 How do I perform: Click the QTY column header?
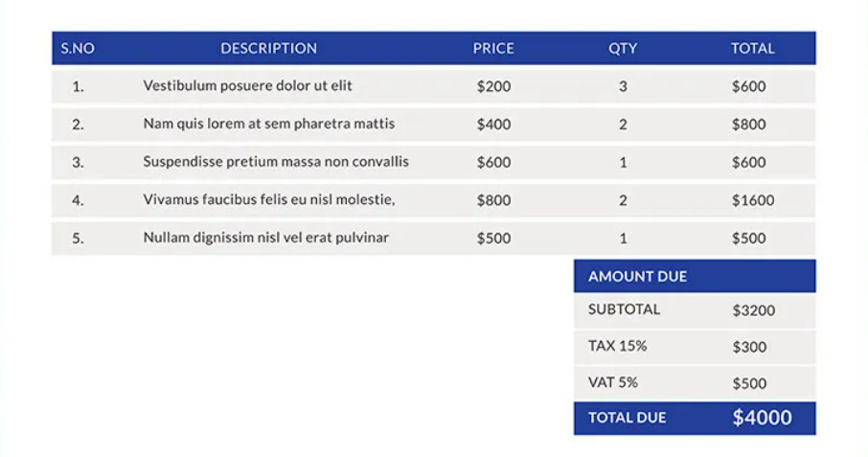(623, 48)
